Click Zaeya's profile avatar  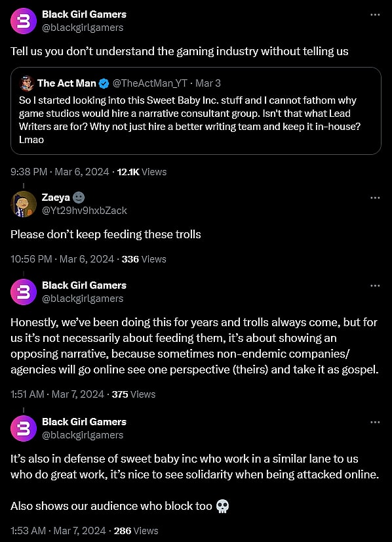24,204
